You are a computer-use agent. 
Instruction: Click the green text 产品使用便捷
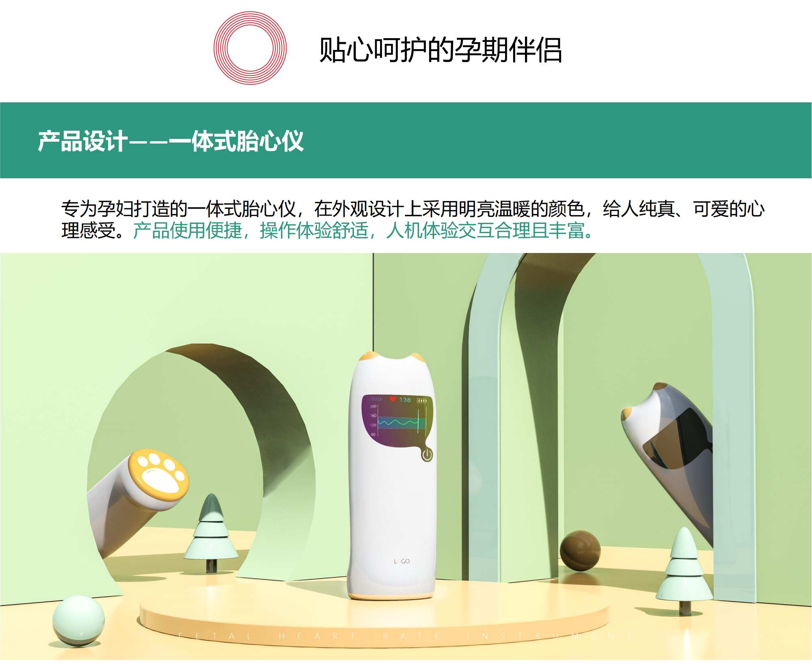(x=188, y=231)
